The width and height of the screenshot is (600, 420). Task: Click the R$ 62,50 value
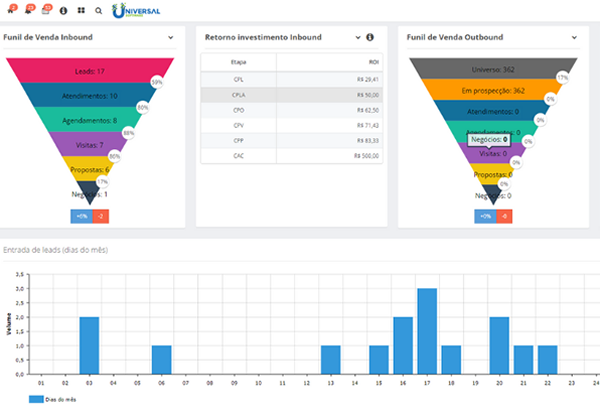click(368, 110)
